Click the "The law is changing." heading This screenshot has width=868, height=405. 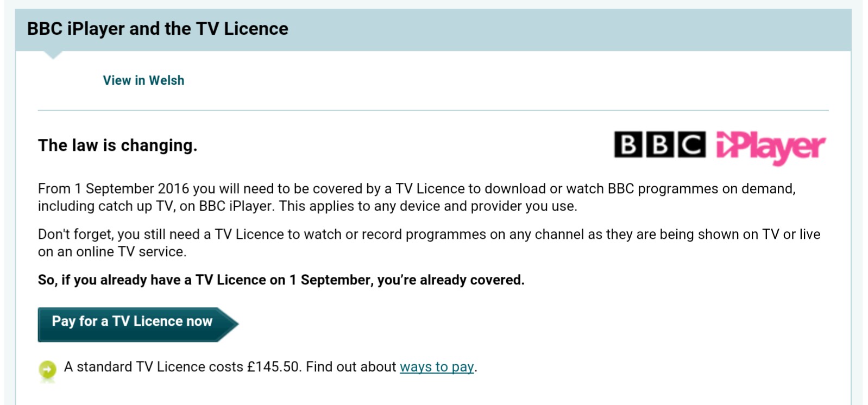tap(117, 145)
